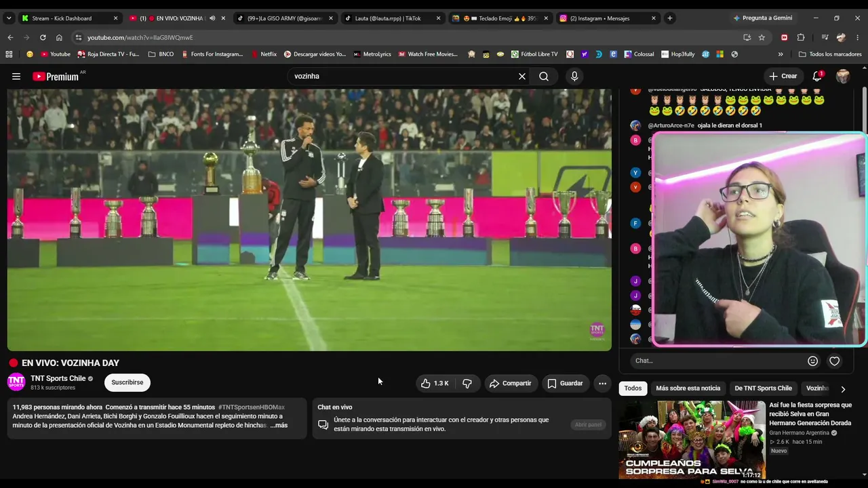Viewport: 868px width, 488px height.
Task: Open the BNCO bookmarks folder
Action: pyautogui.click(x=161, y=54)
